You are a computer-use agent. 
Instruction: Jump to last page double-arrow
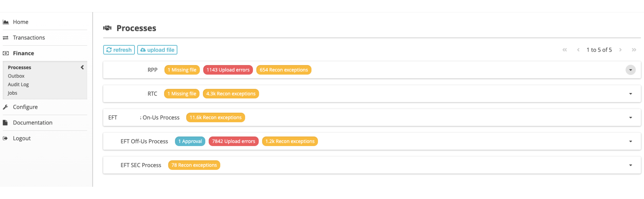(634, 50)
